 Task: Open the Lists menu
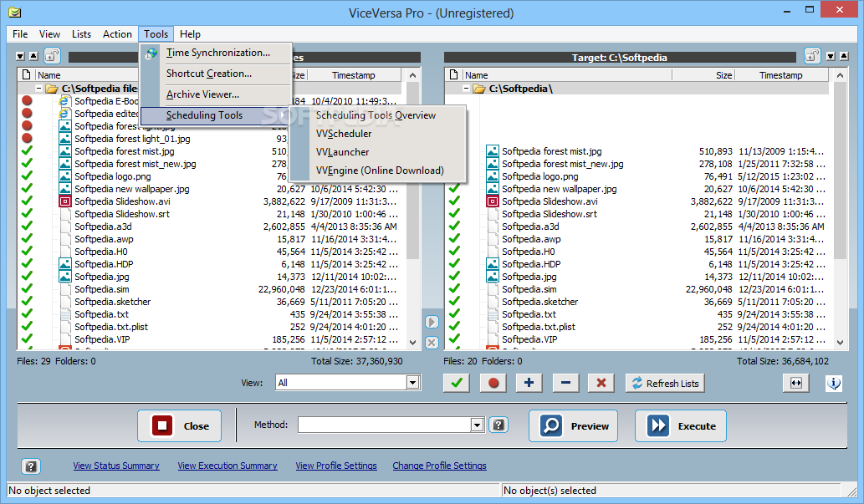pos(81,34)
